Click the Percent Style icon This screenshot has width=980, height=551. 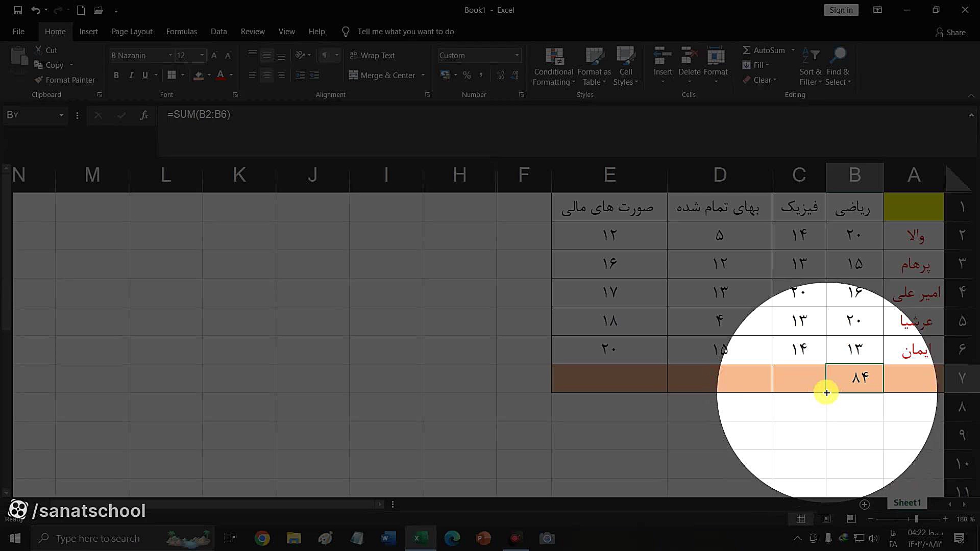467,76
